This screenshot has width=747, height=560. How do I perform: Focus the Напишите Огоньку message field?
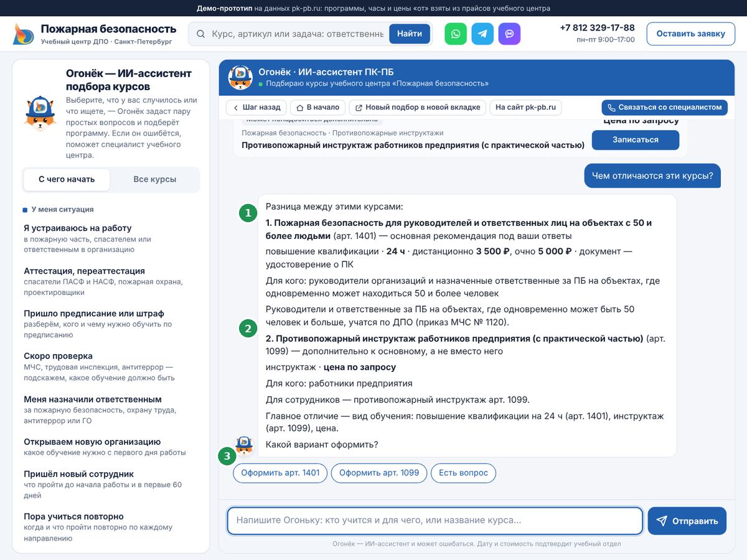tap(435, 521)
